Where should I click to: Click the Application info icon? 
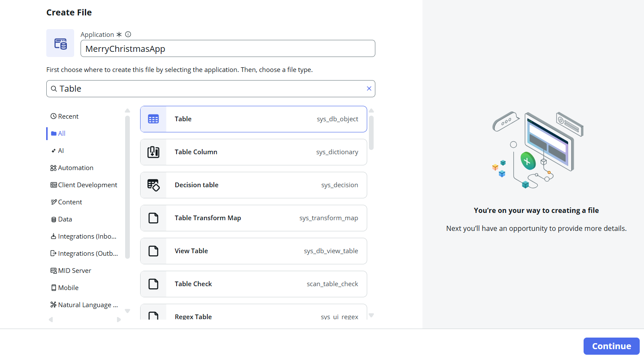128,34
